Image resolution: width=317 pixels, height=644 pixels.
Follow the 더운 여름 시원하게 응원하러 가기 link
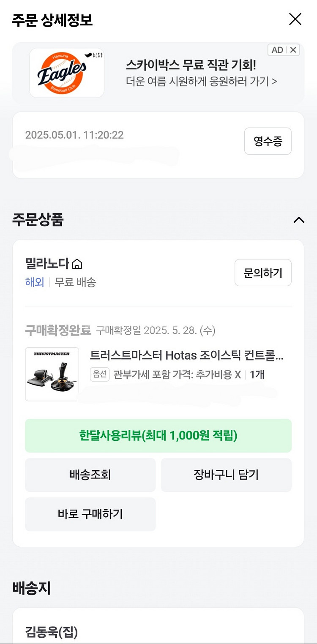[x=201, y=81]
